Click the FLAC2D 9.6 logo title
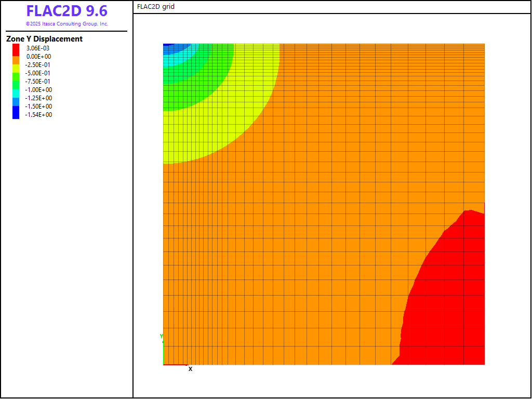 point(66,11)
